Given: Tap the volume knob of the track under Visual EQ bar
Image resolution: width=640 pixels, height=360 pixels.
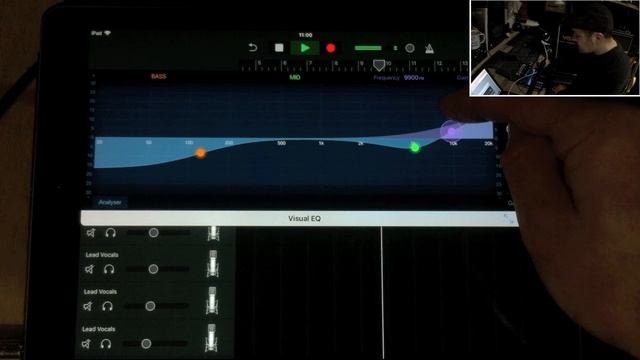Looking at the screenshot, I should coord(153,233).
